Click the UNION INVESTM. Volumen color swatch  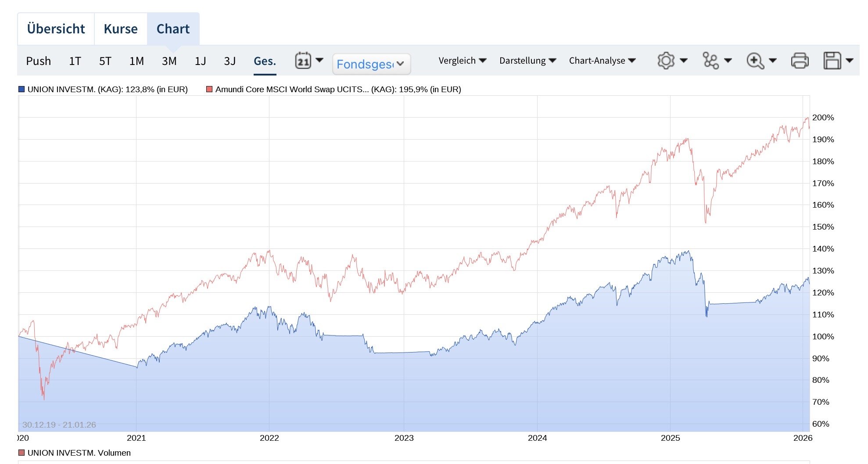(x=22, y=453)
